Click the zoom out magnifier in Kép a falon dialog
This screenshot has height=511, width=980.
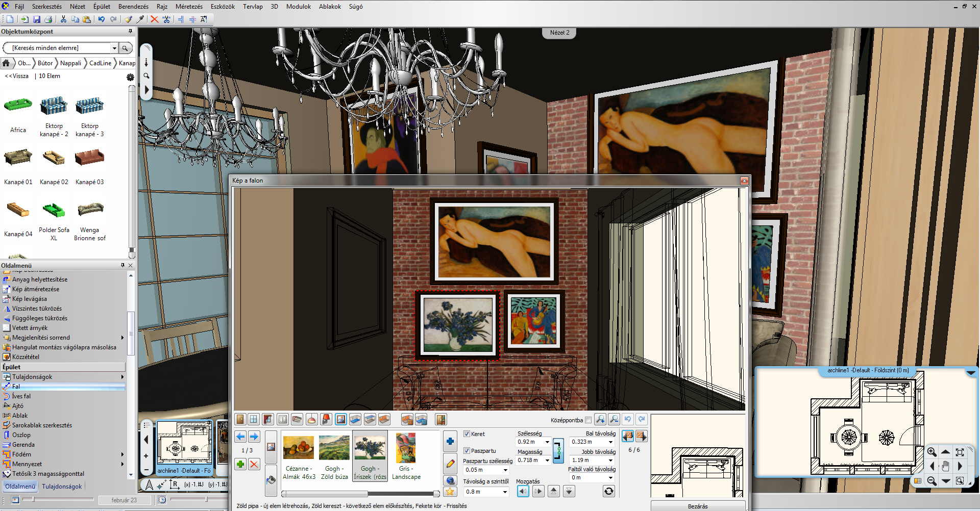614,419
